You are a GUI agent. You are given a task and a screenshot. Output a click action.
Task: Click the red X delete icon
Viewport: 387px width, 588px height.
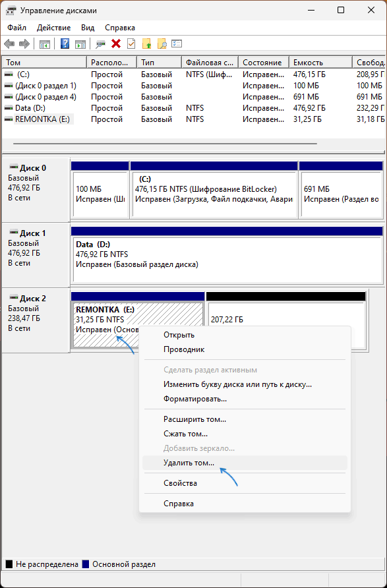coord(116,44)
